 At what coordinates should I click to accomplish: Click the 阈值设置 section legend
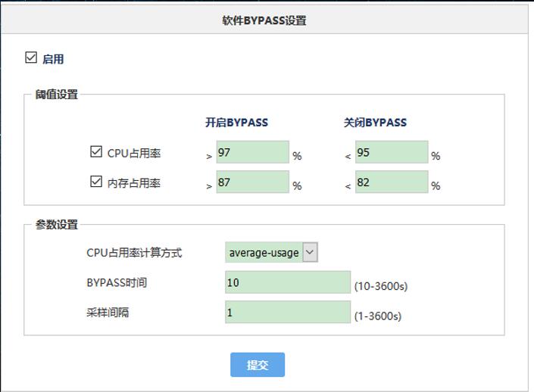(56, 95)
